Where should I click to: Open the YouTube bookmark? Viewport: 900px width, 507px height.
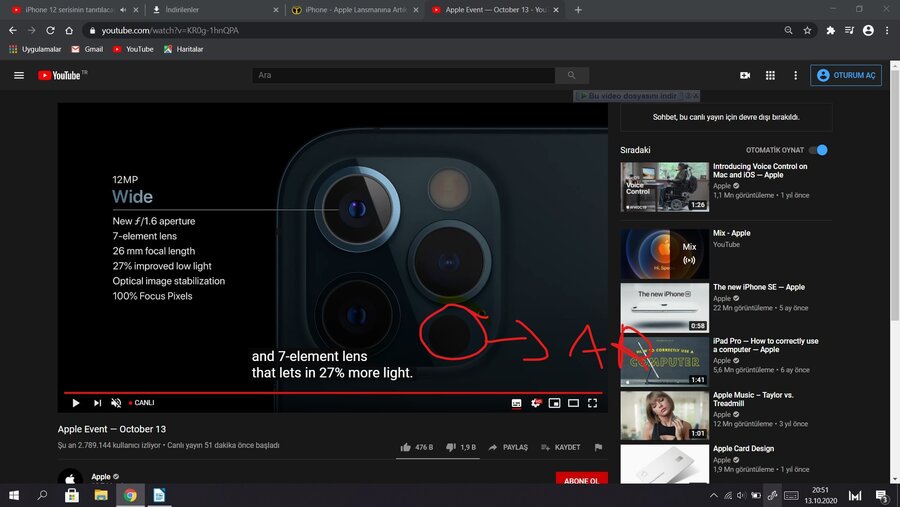click(x=133, y=49)
